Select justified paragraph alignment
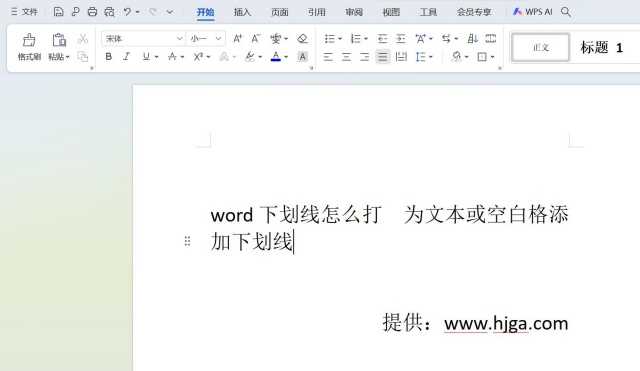Viewport: 640px width, 371px height. click(x=382, y=57)
